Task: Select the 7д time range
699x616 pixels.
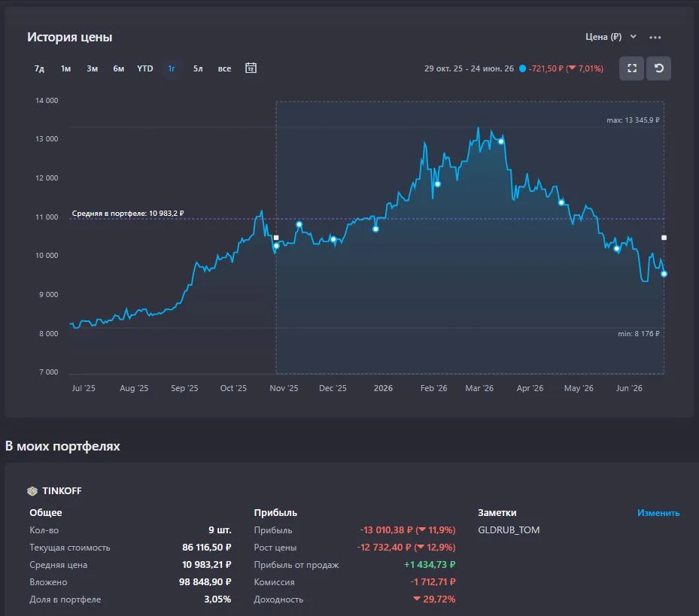Action: click(39, 68)
